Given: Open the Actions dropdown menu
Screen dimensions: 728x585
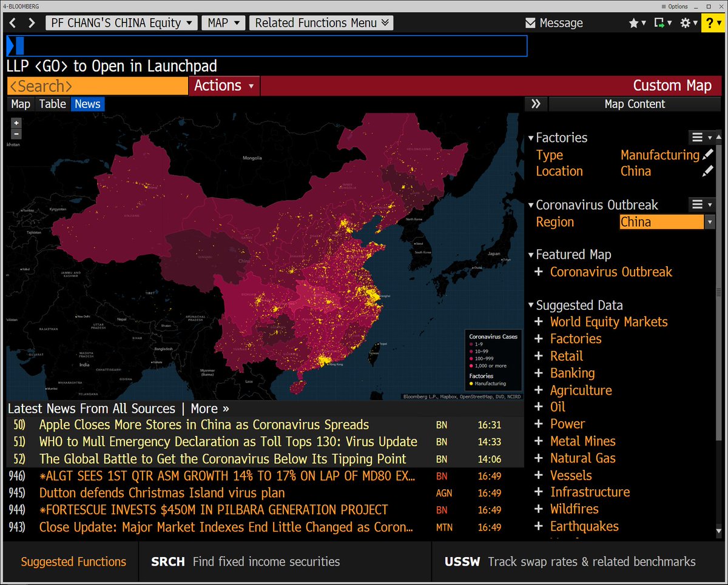Looking at the screenshot, I should point(224,85).
